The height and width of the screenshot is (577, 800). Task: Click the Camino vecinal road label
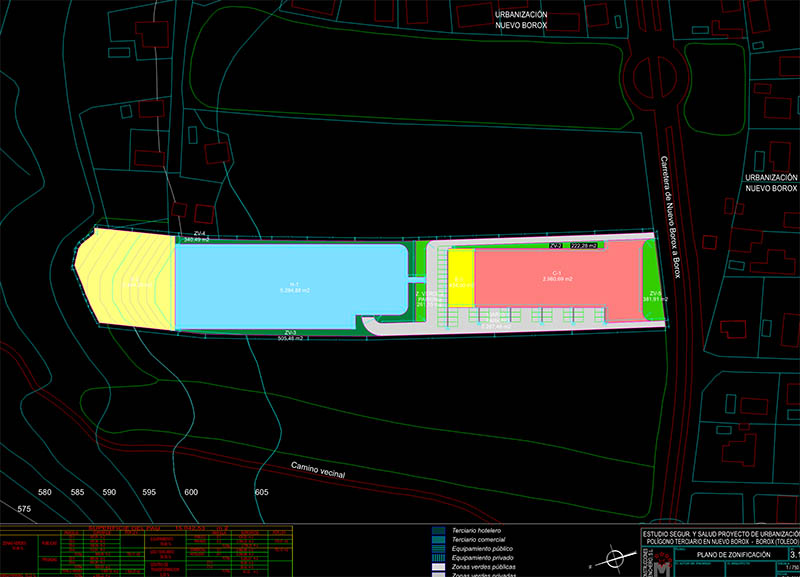tap(318, 470)
